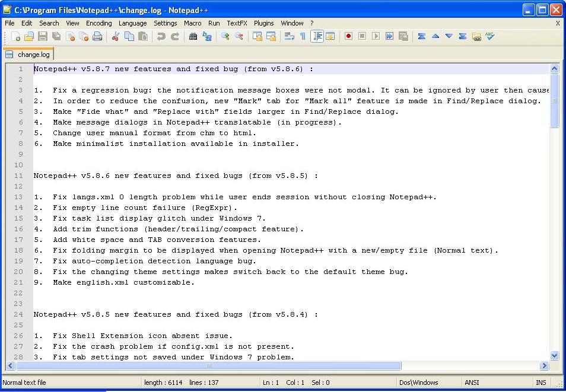
Task: Select the Replace toolbar icon
Action: (x=208, y=36)
